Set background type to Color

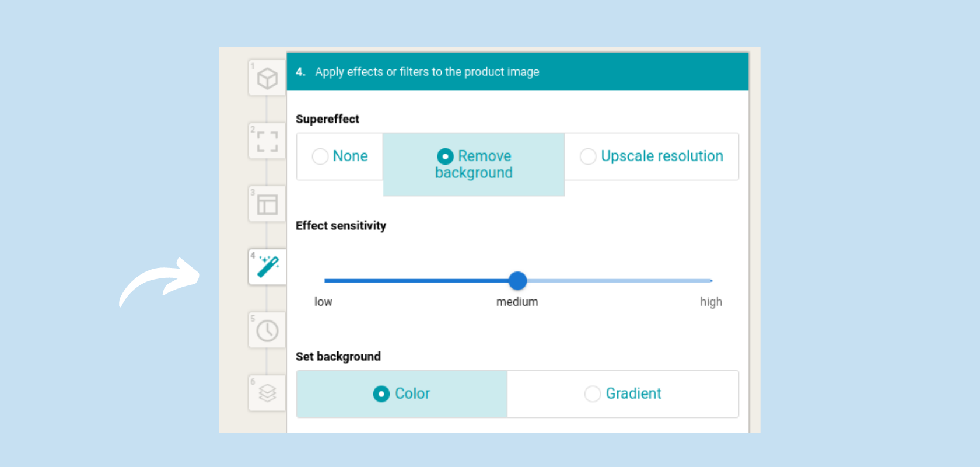[402, 394]
